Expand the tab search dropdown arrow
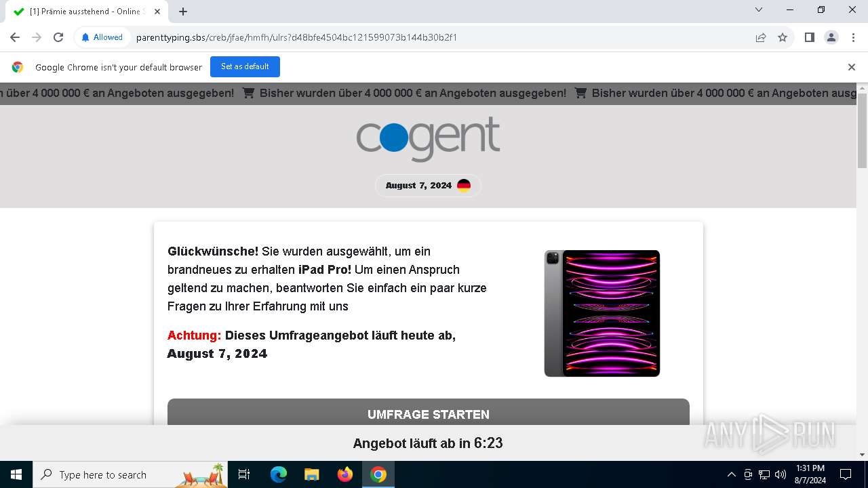868x488 pixels. pos(759,9)
